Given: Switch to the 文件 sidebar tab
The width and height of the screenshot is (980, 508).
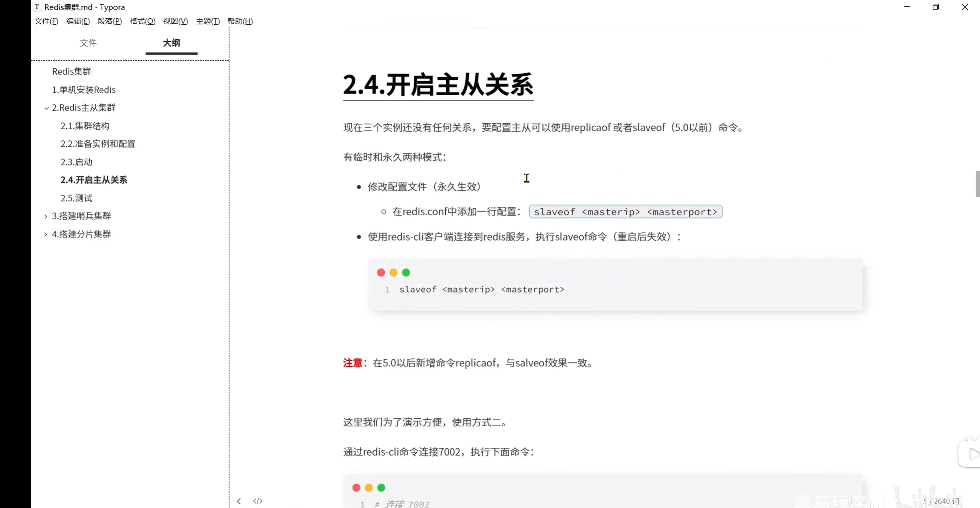Looking at the screenshot, I should pos(88,43).
